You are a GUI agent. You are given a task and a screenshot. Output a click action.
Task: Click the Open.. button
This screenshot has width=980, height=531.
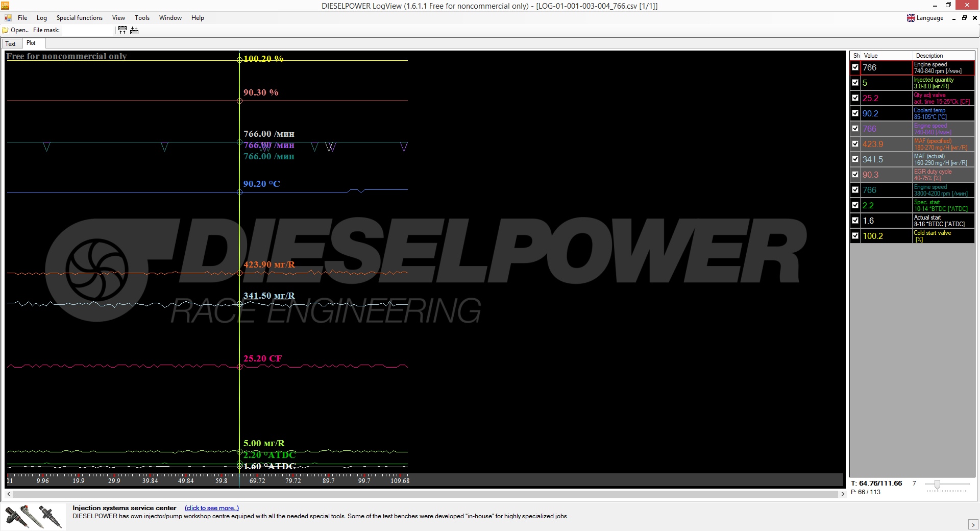click(15, 30)
